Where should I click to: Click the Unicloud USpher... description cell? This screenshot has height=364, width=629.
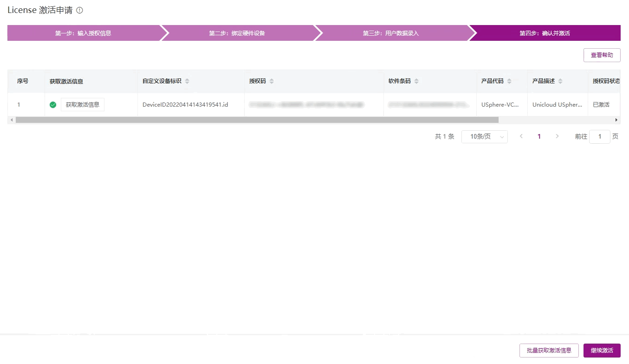click(558, 105)
